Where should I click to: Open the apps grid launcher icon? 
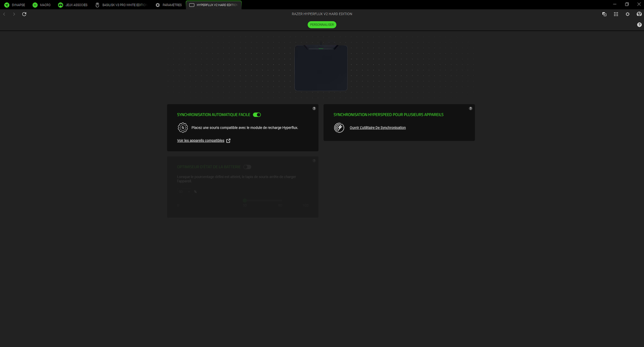click(x=616, y=14)
